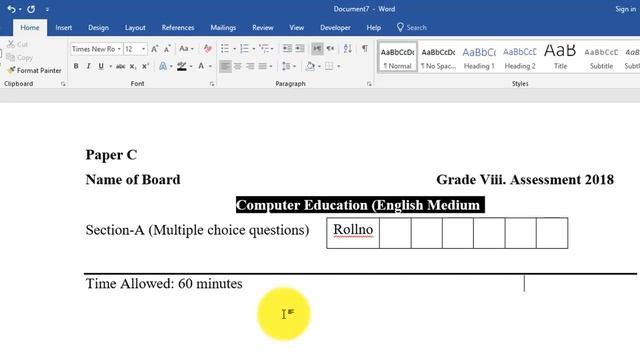This screenshot has height=360, width=640.
Task: Open line and paragraph spacing menu
Action: (288, 66)
